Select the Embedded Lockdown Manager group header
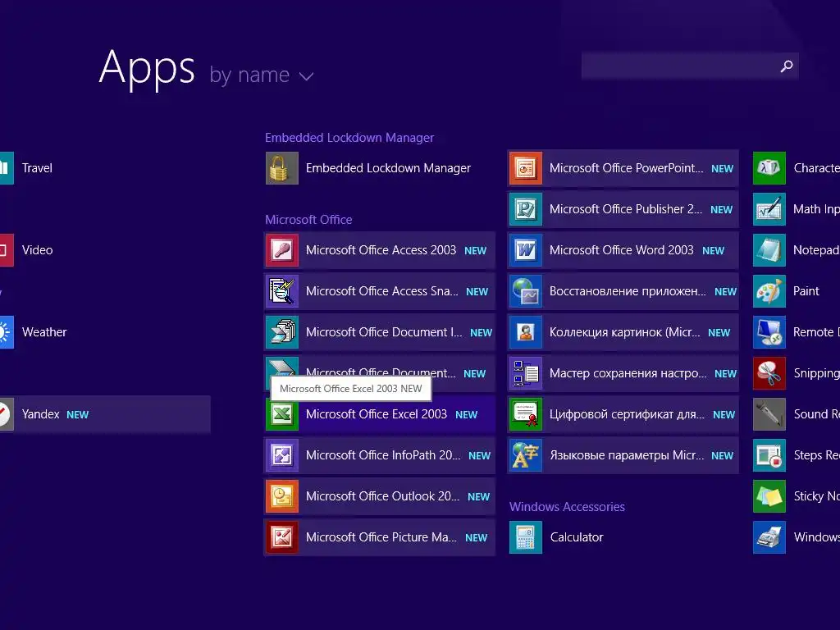 (349, 138)
